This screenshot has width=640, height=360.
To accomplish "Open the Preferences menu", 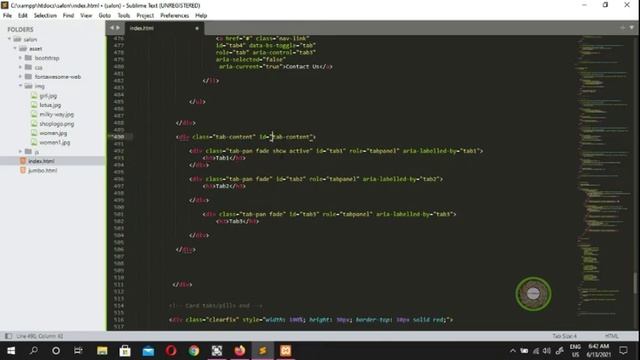I will 174,16.
